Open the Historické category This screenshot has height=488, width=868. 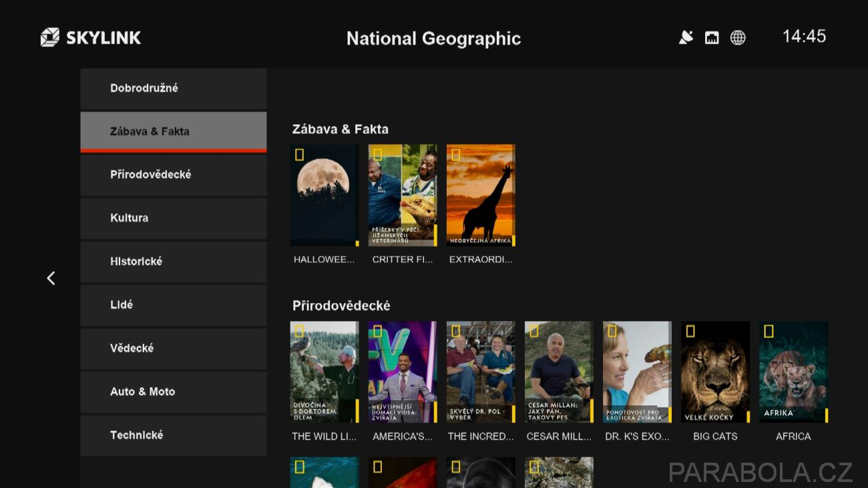coord(174,262)
